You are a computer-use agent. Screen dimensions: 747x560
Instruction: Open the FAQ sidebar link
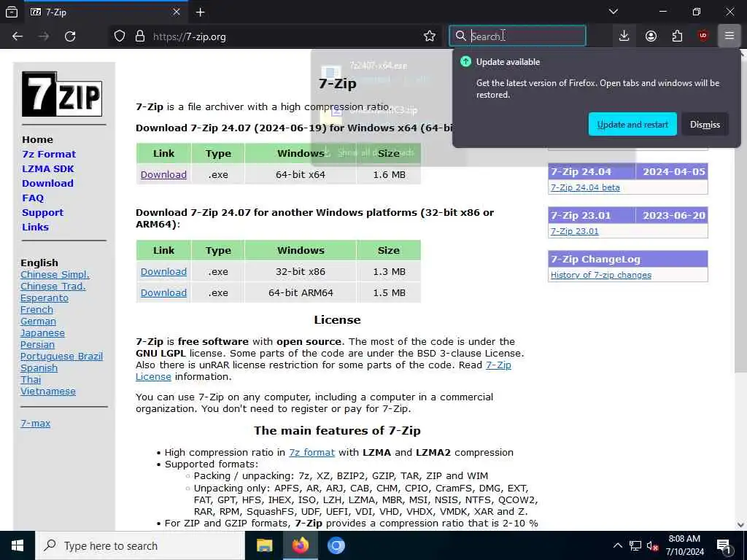pos(33,198)
